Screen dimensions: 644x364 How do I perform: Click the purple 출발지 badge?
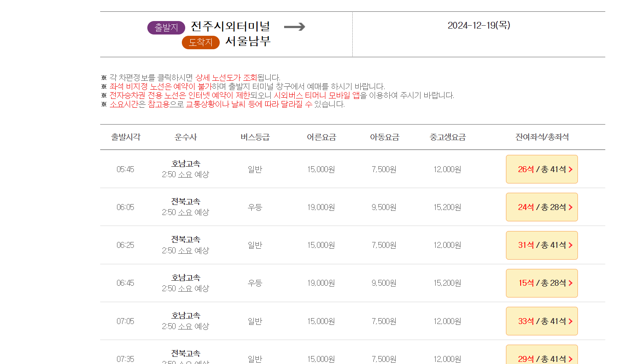166,28
